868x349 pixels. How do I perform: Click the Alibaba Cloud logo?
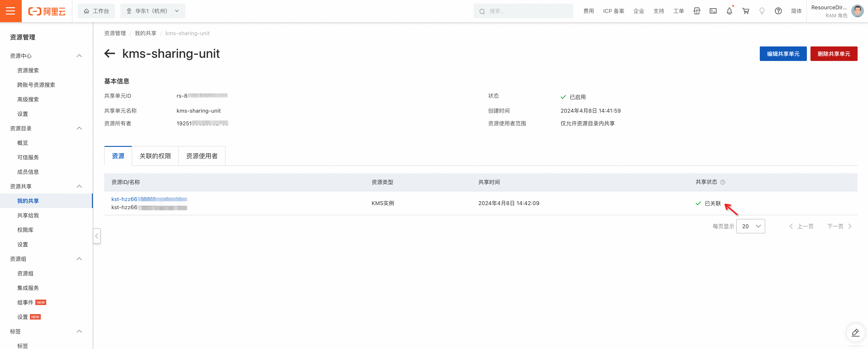47,11
